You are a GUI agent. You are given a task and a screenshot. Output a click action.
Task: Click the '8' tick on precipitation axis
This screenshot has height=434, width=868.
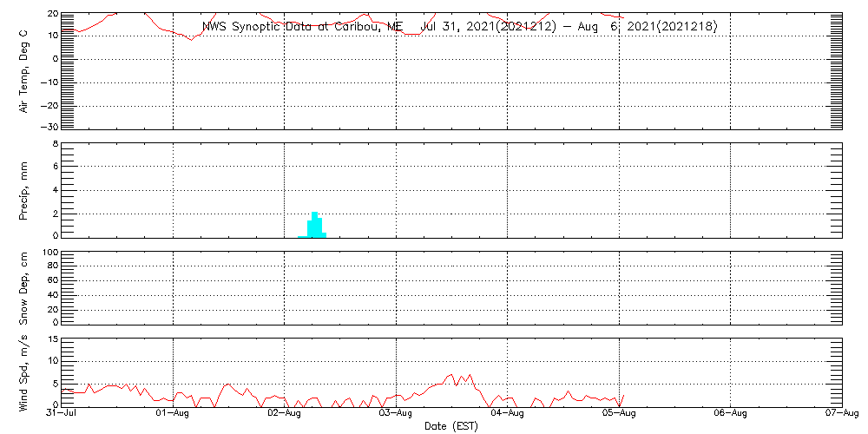[x=54, y=143]
